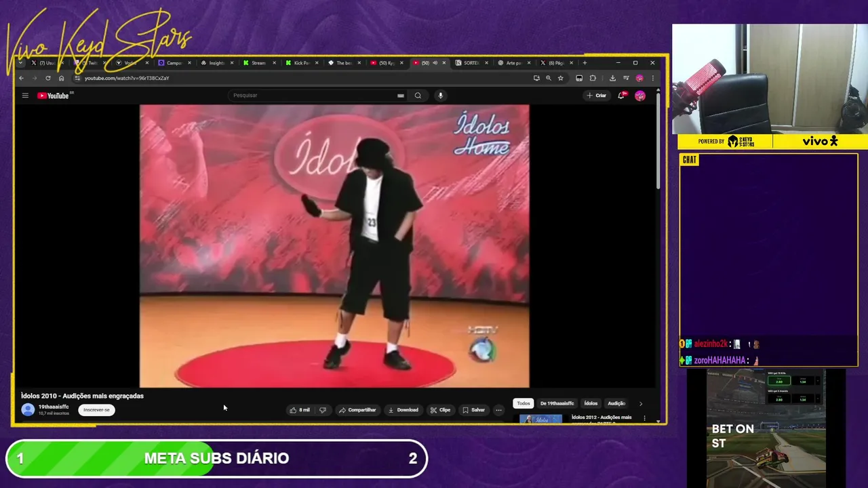
Task: Select the Ídolos filter chip
Action: pyautogui.click(x=591, y=403)
